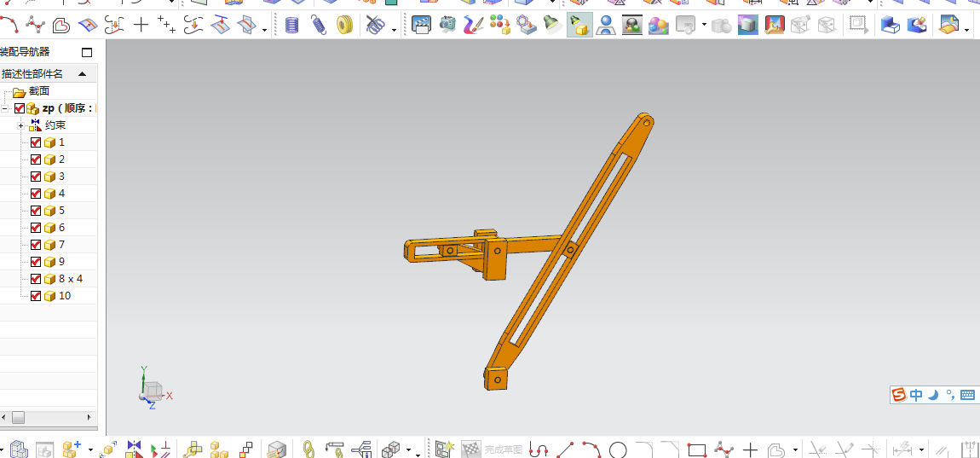Select the sketch line tool
980x458 pixels.
565,449
